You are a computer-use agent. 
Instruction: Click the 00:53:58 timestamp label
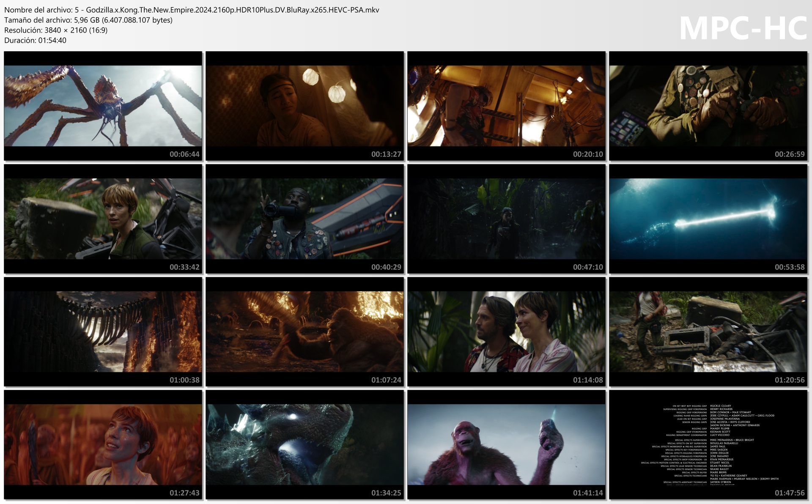tap(790, 267)
